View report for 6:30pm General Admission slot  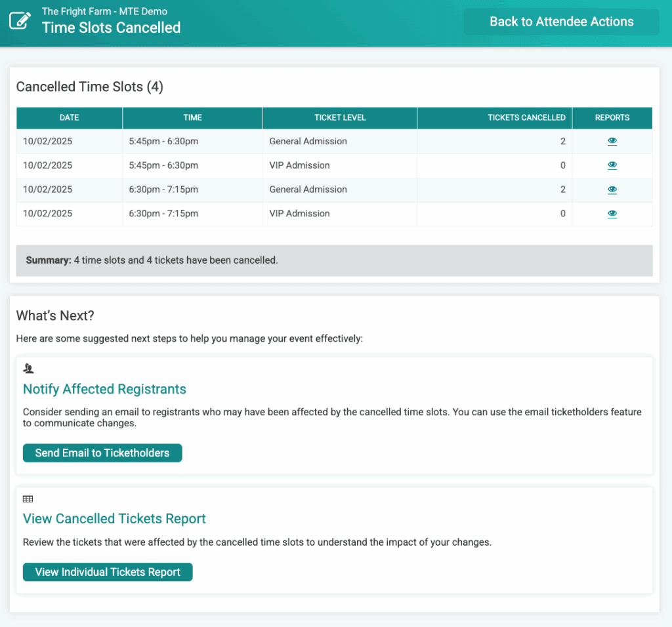[612, 190]
